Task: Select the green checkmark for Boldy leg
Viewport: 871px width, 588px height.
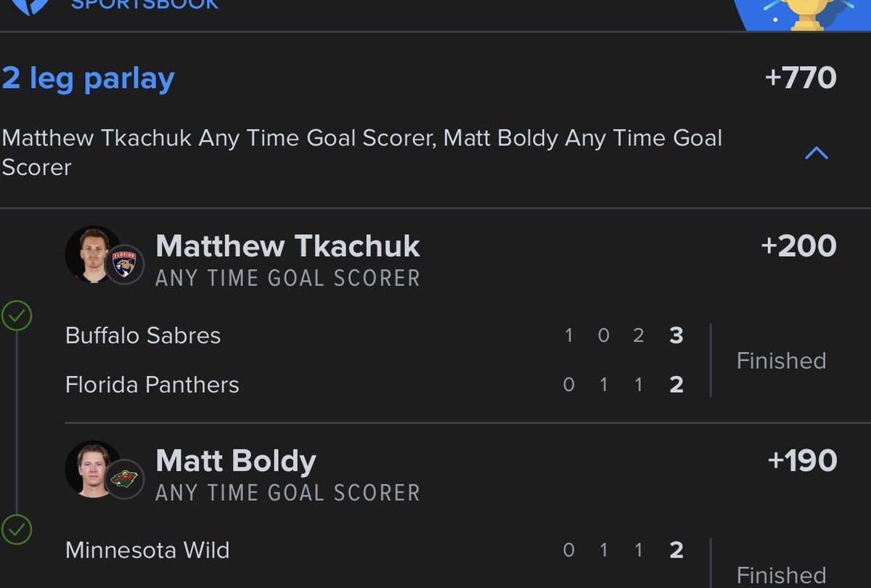Action: point(17,530)
